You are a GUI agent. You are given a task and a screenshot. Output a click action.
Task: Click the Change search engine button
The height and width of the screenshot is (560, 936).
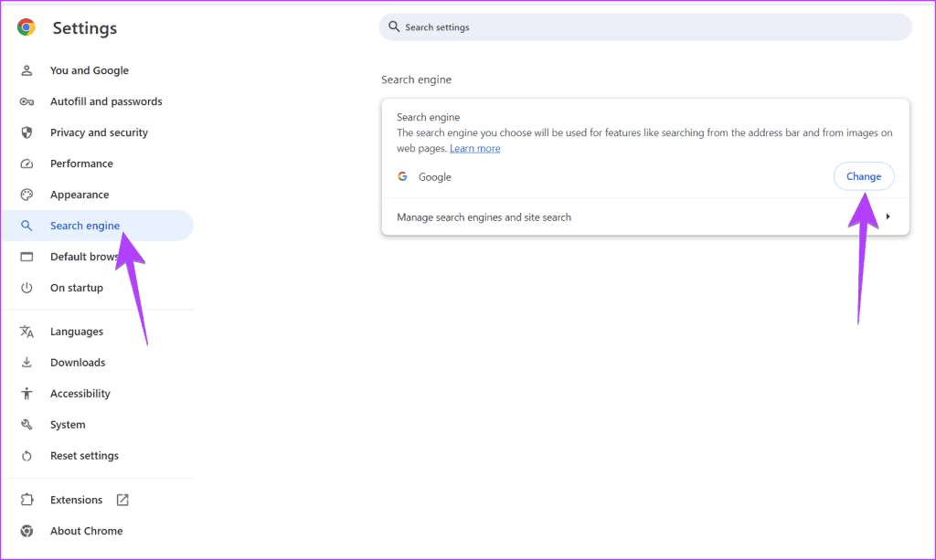(x=864, y=176)
